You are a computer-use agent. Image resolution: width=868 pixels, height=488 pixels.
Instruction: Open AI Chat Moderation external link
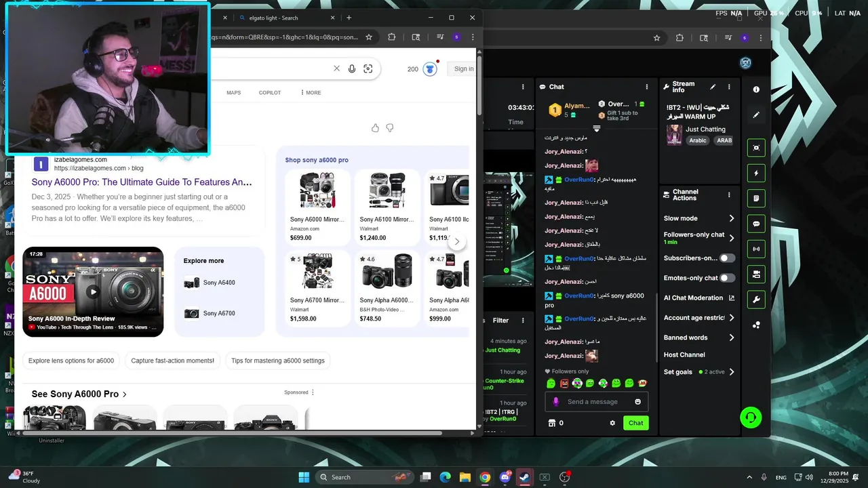[x=699, y=298]
